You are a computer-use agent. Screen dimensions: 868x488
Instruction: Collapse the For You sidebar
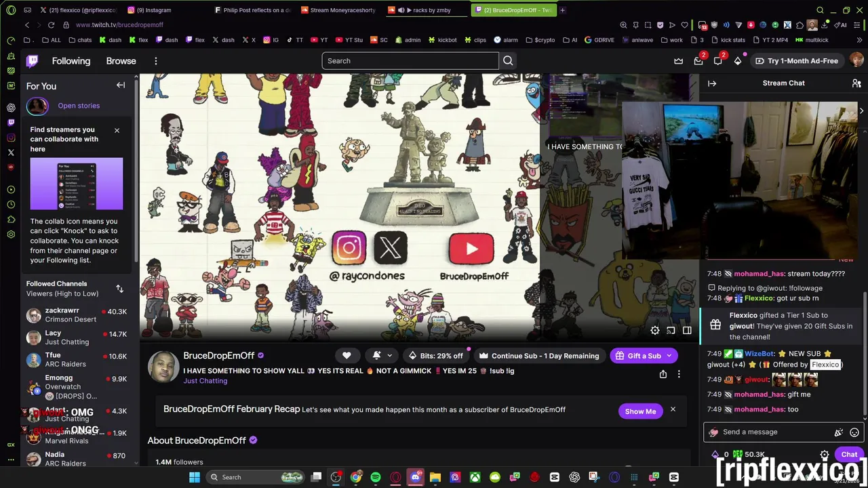point(121,85)
